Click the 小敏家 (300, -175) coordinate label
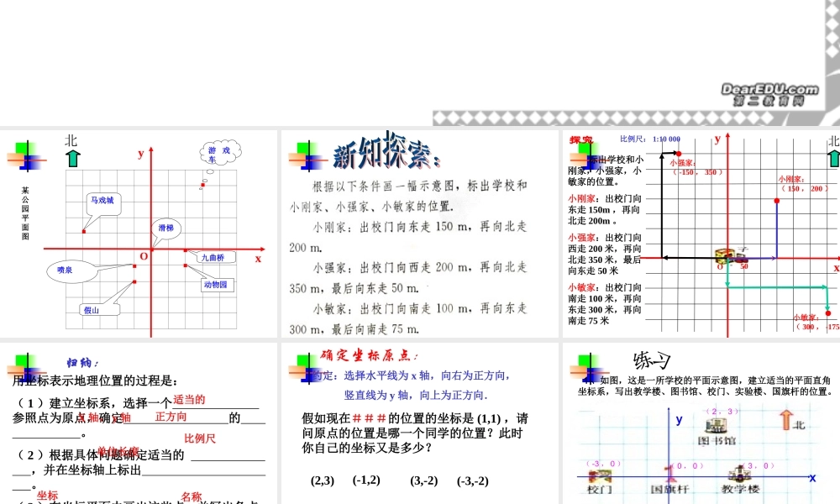840x504 pixels. [816, 322]
